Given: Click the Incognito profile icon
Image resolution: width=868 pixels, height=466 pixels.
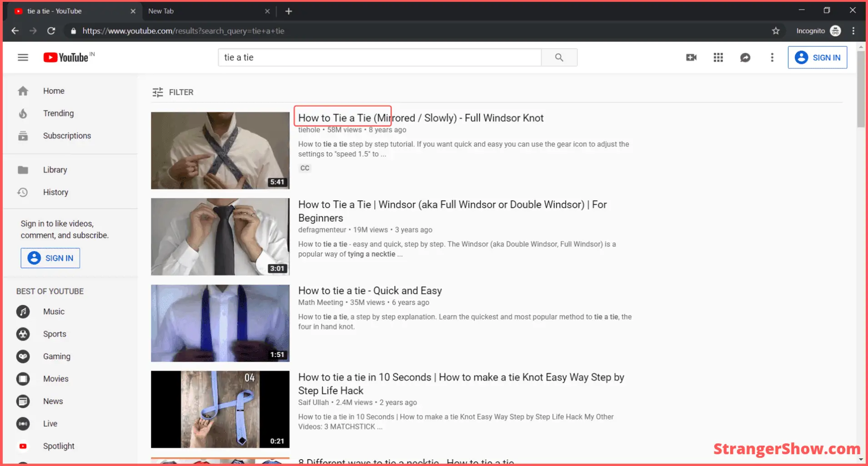Looking at the screenshot, I should [x=835, y=30].
